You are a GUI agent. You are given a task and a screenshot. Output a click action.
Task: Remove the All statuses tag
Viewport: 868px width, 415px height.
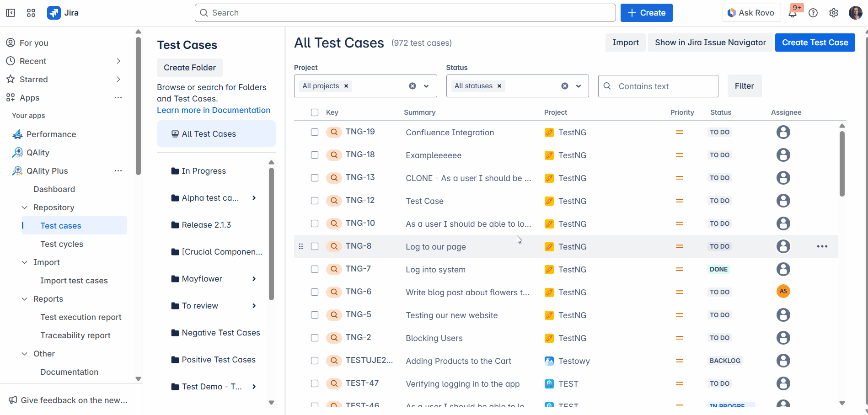tap(499, 86)
